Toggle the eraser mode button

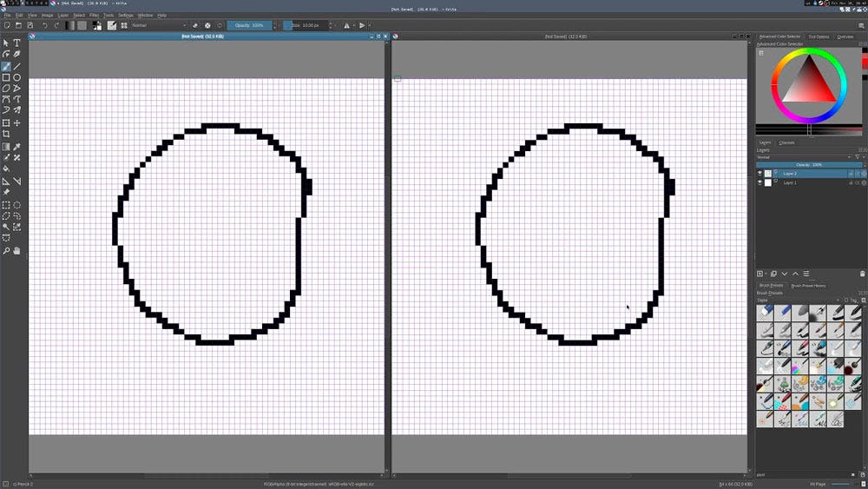coord(194,25)
